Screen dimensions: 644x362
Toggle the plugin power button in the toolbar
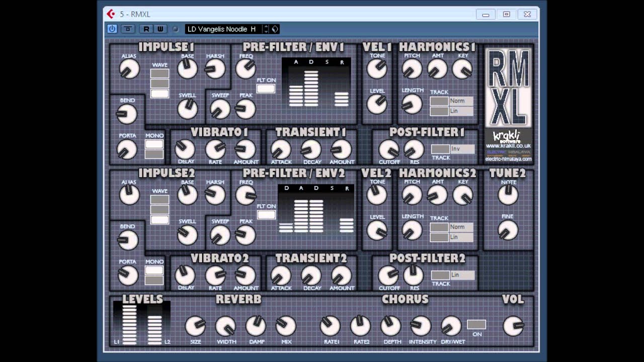[112, 29]
